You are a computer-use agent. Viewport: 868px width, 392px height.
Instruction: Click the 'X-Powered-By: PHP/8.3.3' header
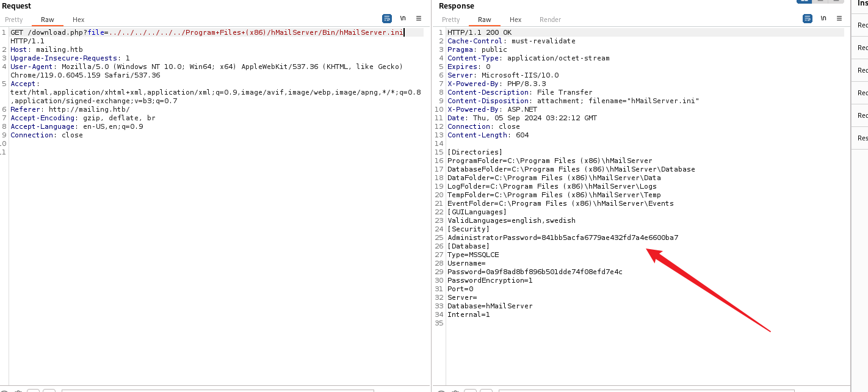pyautogui.click(x=497, y=84)
